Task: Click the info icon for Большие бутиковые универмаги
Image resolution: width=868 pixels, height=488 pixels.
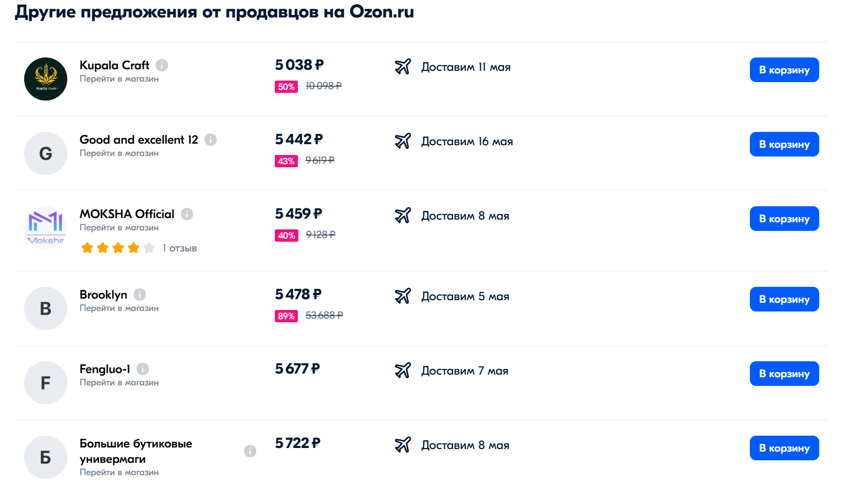Action: (250, 451)
